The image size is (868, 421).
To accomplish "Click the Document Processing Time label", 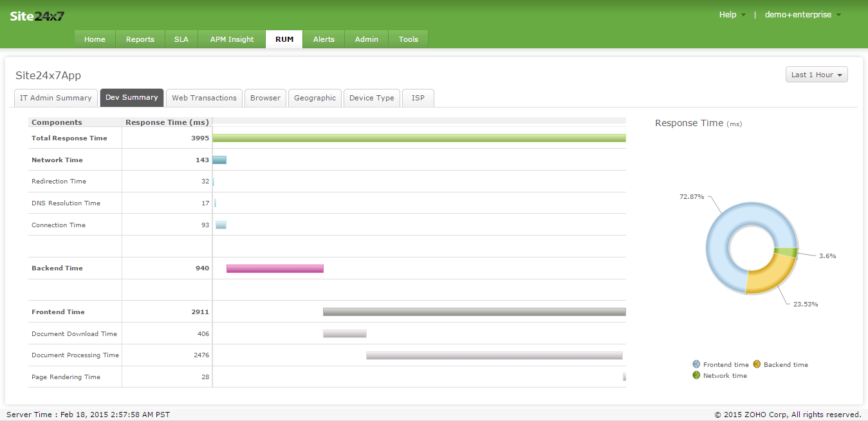I will pyautogui.click(x=75, y=355).
